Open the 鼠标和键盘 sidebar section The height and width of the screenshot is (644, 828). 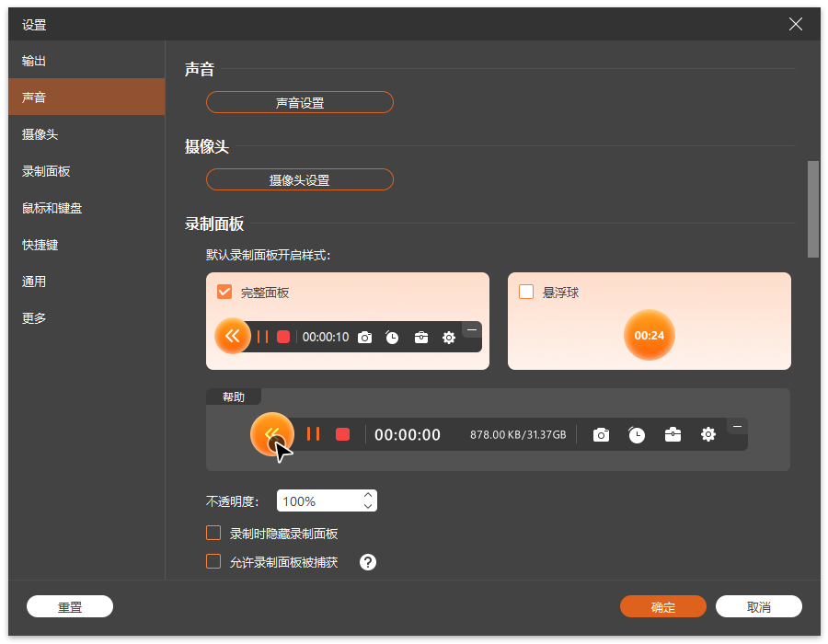tap(52, 208)
